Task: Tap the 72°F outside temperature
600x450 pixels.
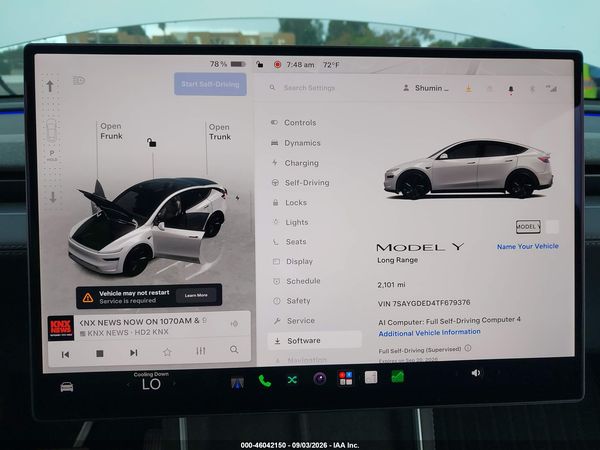Action: tap(331, 65)
